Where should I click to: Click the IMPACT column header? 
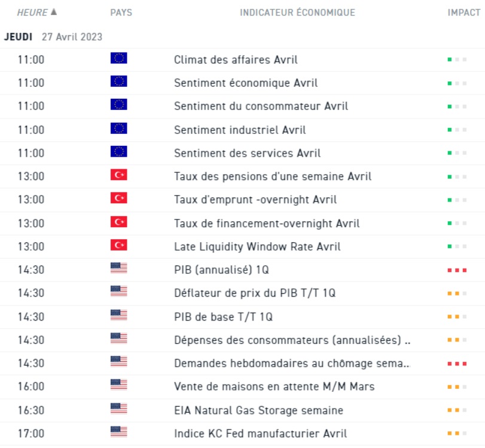(x=463, y=13)
